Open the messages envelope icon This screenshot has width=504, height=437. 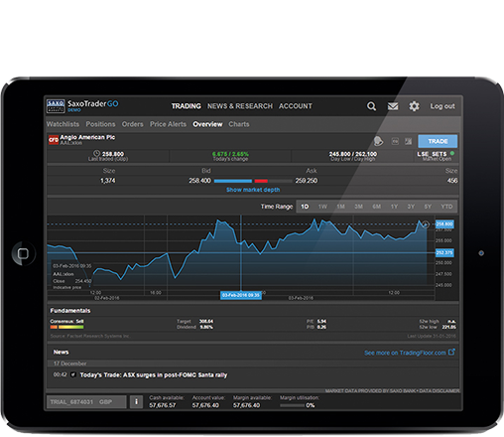tap(393, 106)
